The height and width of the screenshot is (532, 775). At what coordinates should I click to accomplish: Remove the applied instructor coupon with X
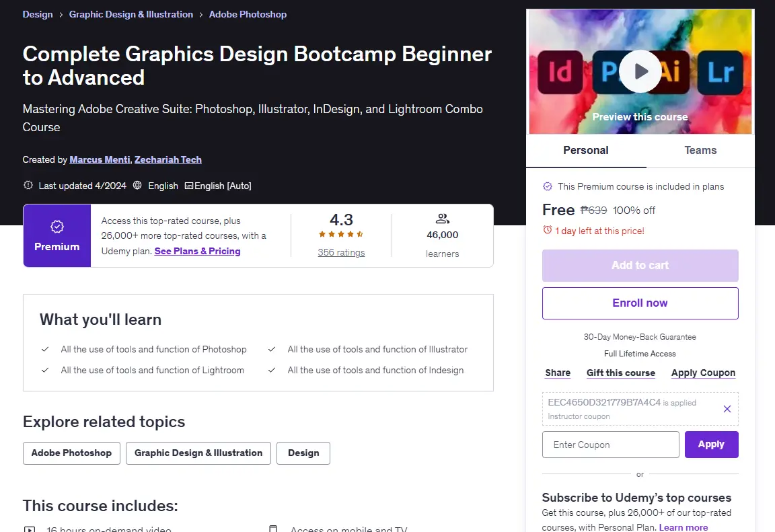(727, 408)
